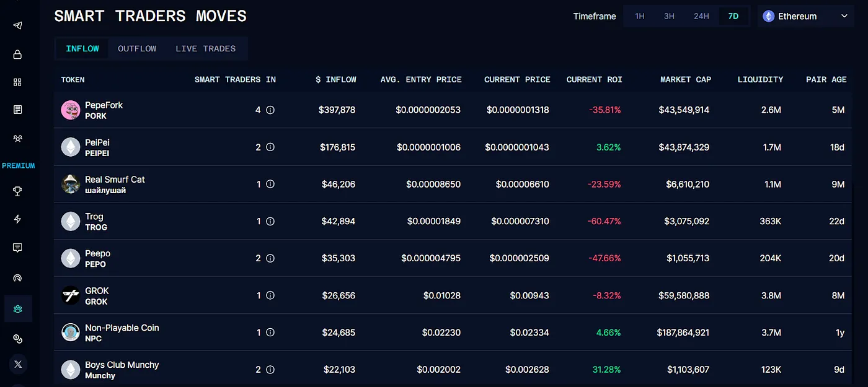Open the chat message sidebar icon
Screen dimensions: 868x387
click(x=17, y=248)
